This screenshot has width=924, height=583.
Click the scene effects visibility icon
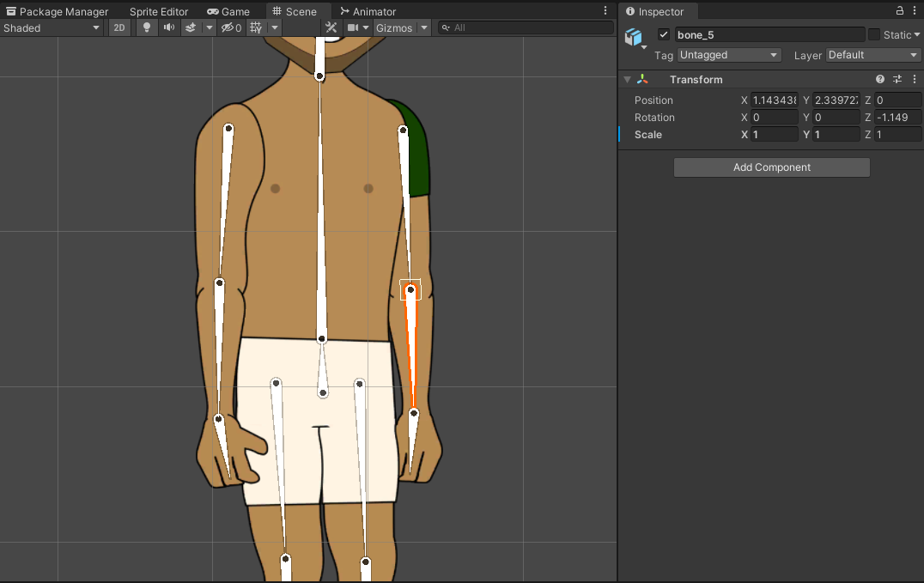(191, 27)
